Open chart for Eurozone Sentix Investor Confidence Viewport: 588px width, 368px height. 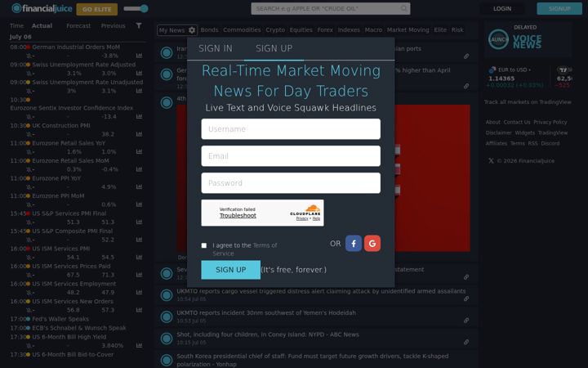139,116
